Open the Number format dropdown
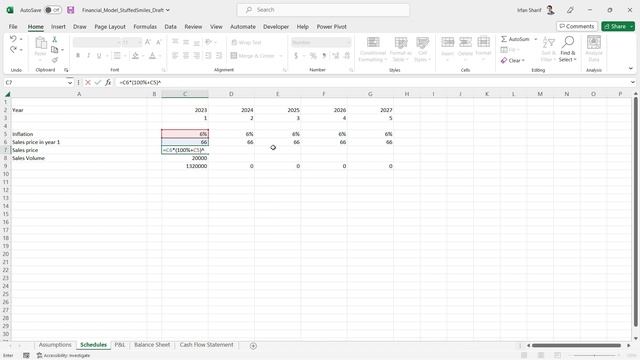Screen dimensions: 640x360 pos(348,42)
